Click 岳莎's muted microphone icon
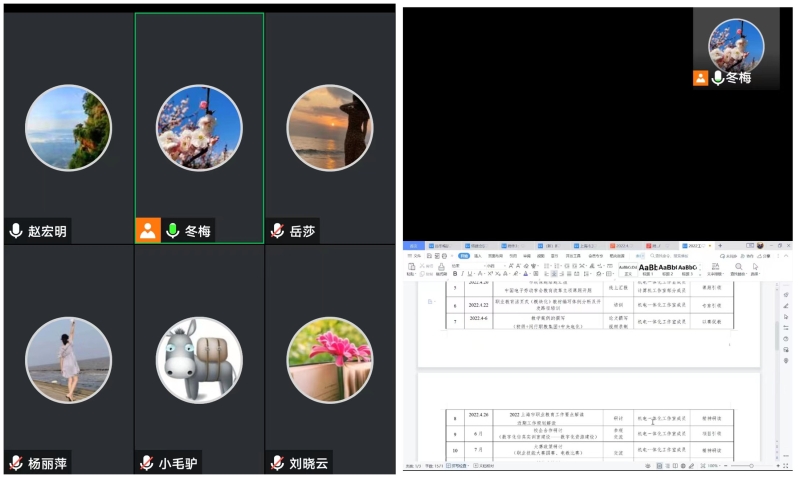Screen dimensions: 800x478 (x=277, y=231)
